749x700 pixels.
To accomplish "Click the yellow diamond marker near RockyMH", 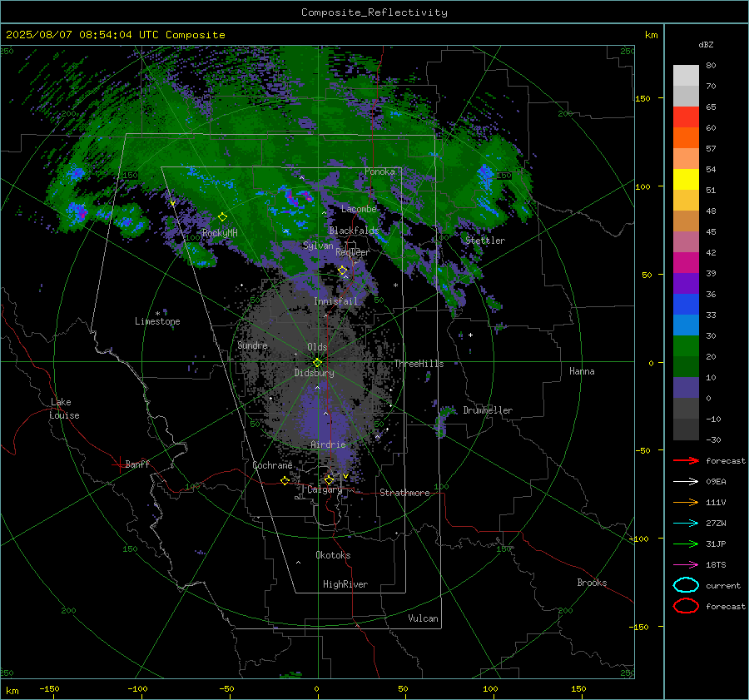I will [222, 217].
